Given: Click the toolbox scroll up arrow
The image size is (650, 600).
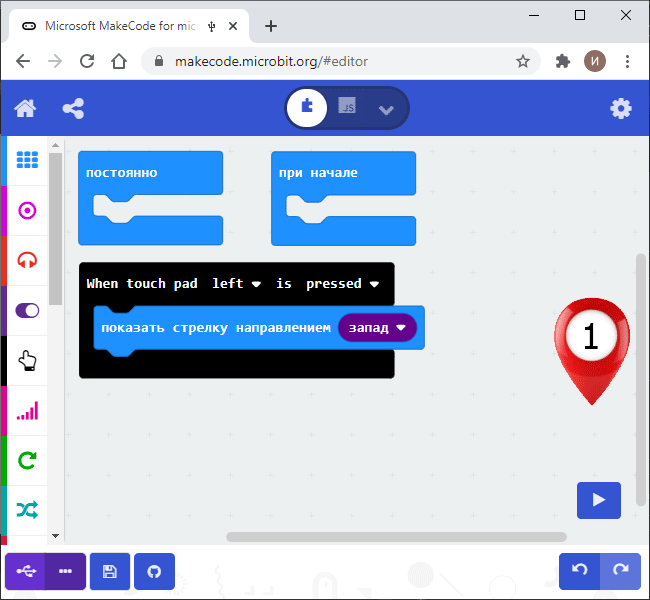Looking at the screenshot, I should click(x=56, y=145).
